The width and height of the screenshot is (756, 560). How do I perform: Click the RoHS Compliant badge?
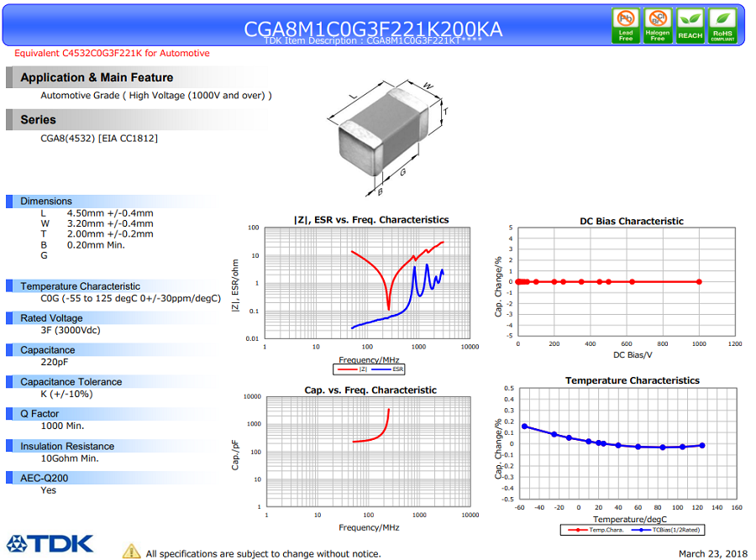pyautogui.click(x=722, y=25)
